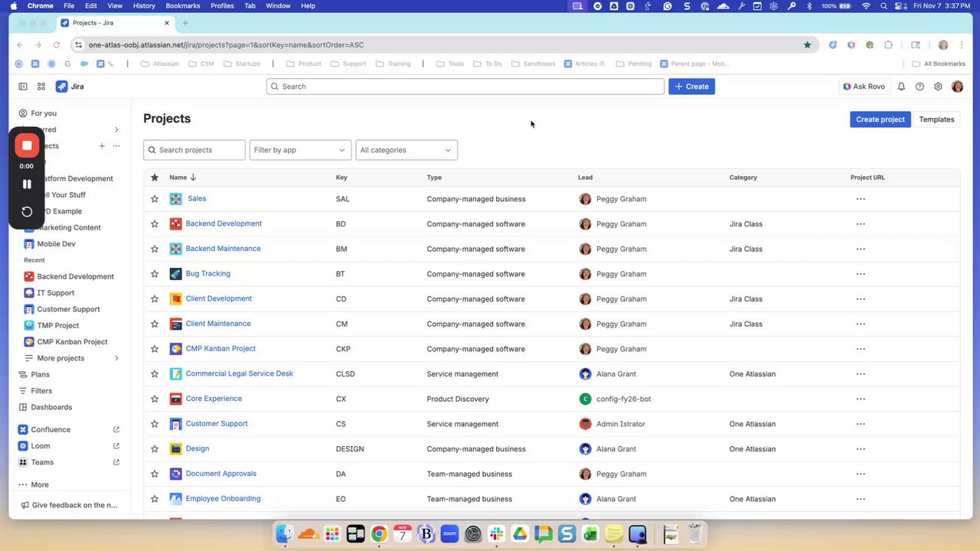Open the Teams icon in the sidebar
The height and width of the screenshot is (551, 980).
[x=23, y=462]
